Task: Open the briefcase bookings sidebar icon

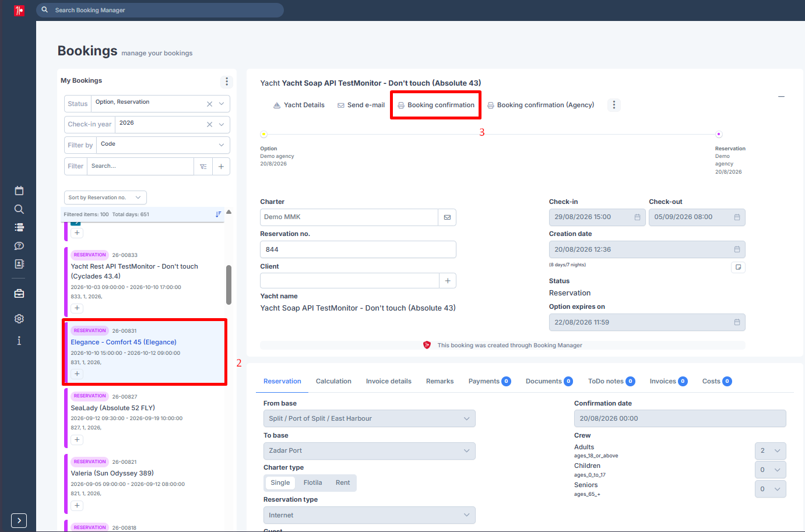Action: pyautogui.click(x=19, y=294)
